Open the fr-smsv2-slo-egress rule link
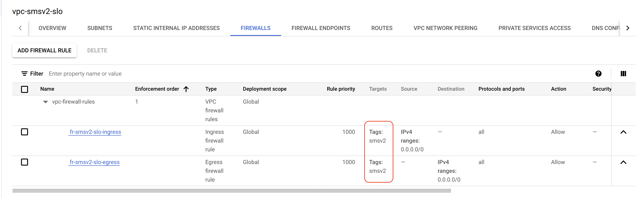This screenshot has width=644, height=198. pyautogui.click(x=94, y=162)
